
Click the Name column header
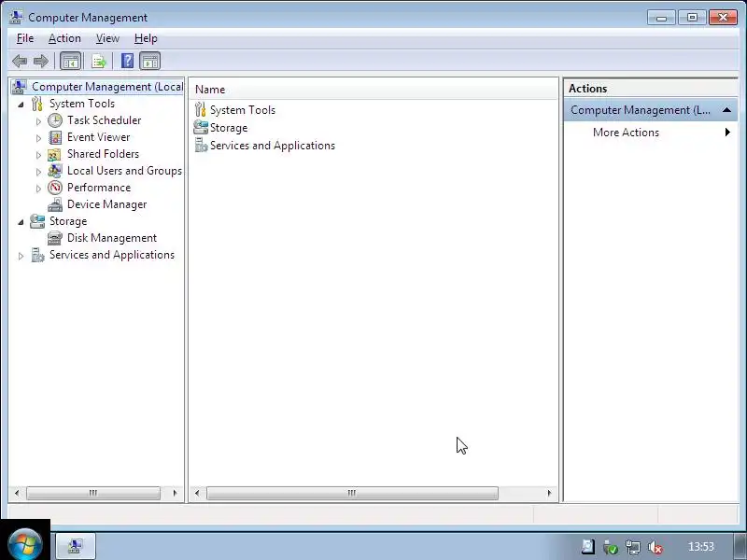tap(373, 90)
